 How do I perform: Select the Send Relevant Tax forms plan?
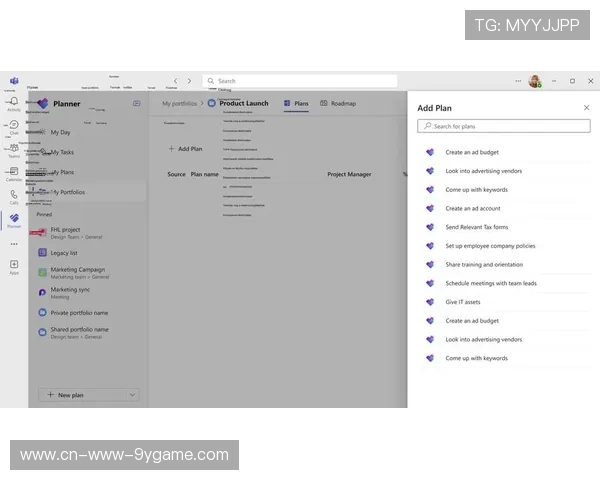coord(476,227)
